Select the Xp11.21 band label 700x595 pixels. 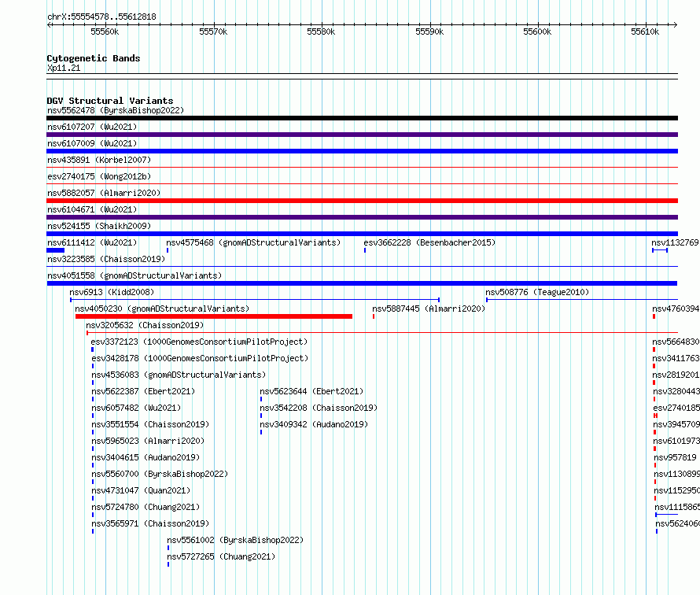tap(64, 68)
